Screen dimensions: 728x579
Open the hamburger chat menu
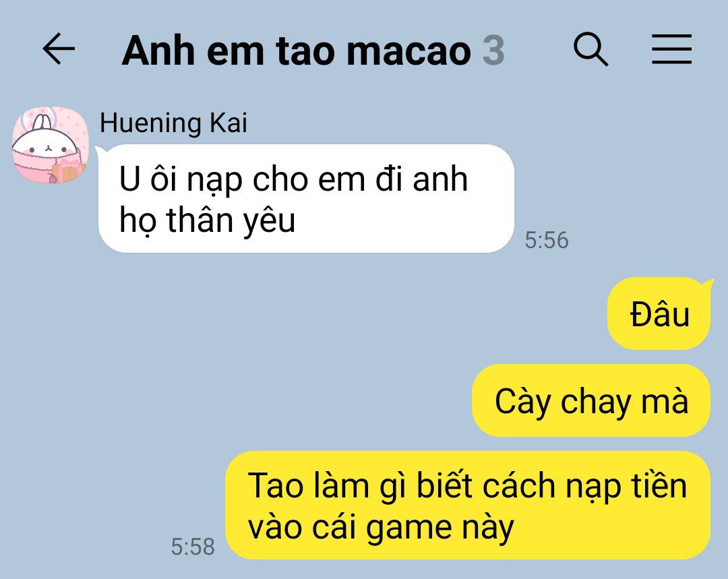[x=671, y=49]
